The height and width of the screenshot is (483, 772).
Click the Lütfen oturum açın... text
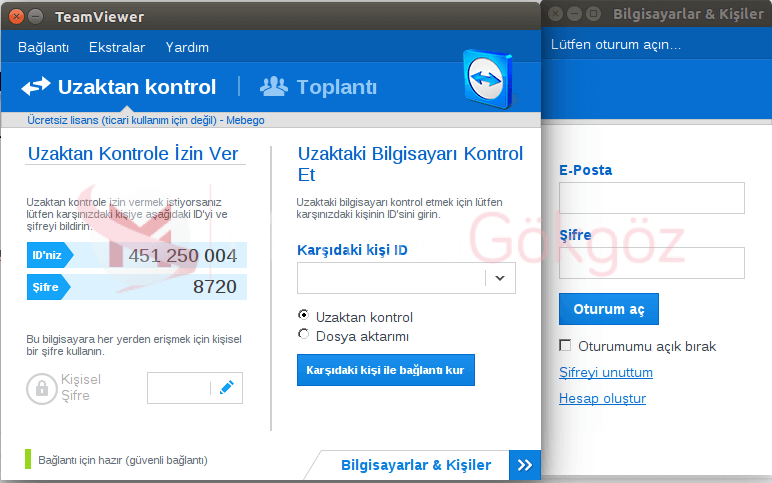[x=615, y=45]
